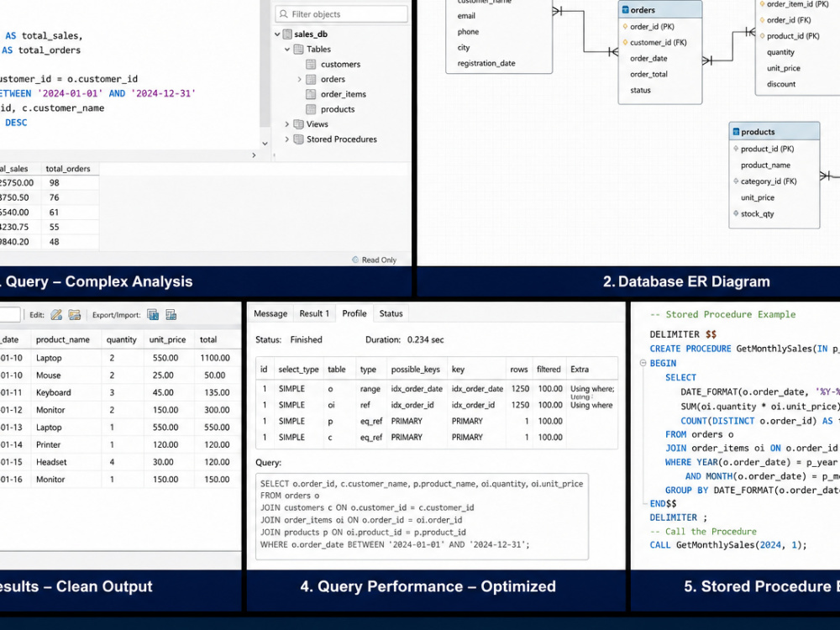This screenshot has height=630, width=840.
Task: Click the editor scroll-down arrow
Action: pos(265,144)
